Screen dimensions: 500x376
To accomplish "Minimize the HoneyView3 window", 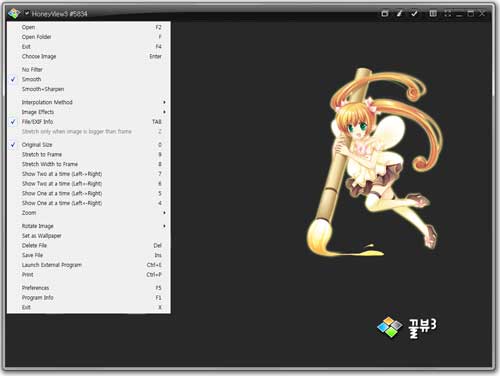I will [459, 13].
